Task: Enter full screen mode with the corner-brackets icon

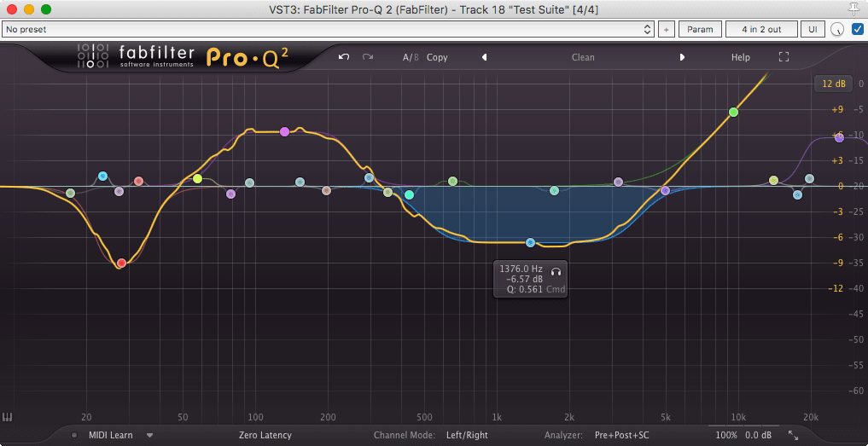Action: pos(784,57)
